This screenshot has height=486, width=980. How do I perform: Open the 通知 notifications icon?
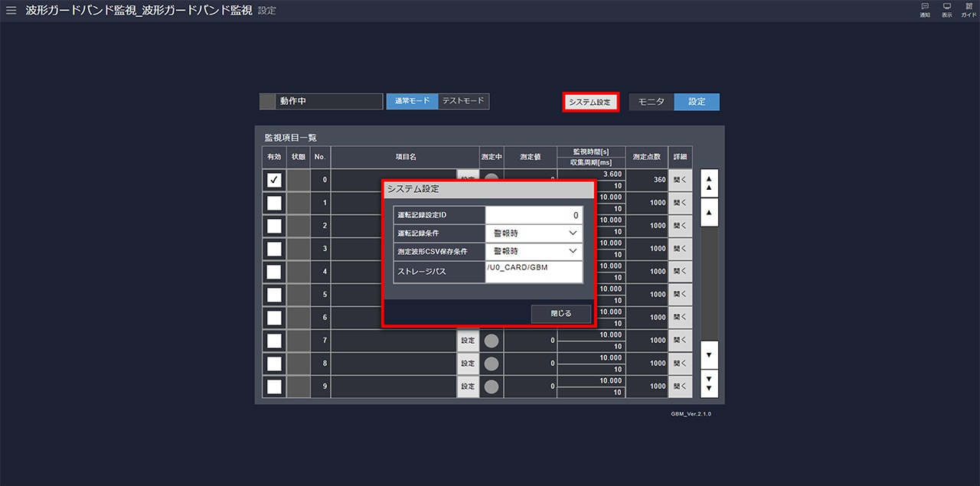coord(925,10)
